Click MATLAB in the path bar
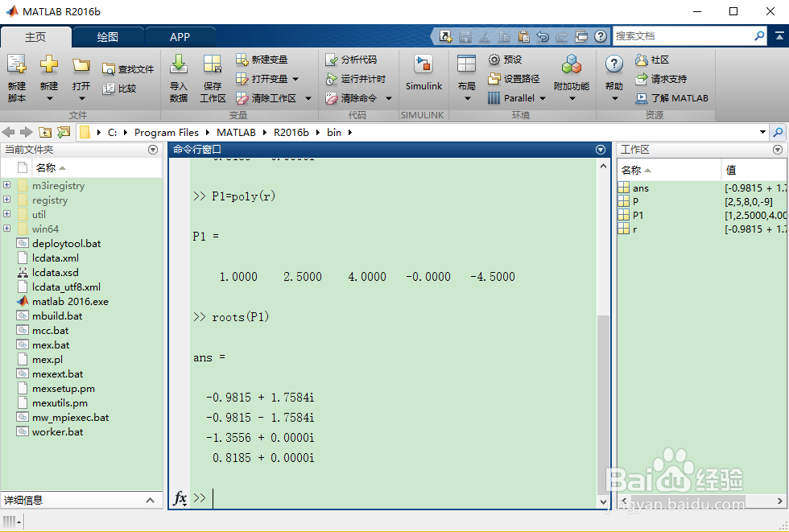 tap(236, 133)
